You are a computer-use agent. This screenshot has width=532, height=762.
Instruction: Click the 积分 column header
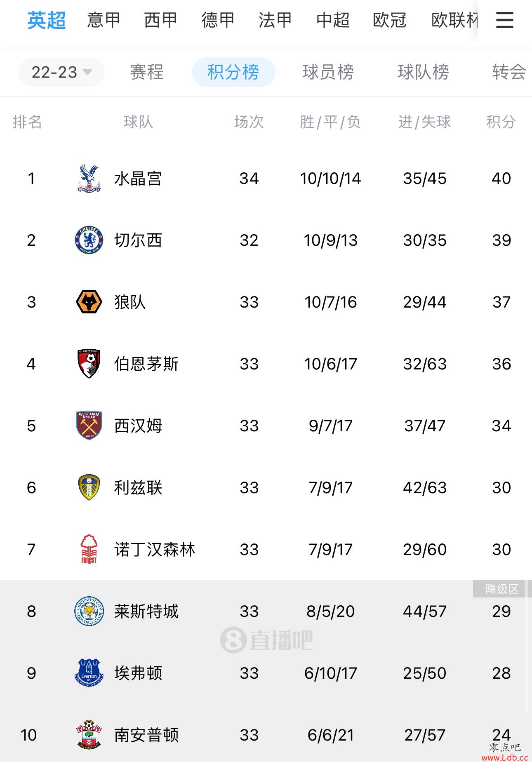click(x=501, y=122)
